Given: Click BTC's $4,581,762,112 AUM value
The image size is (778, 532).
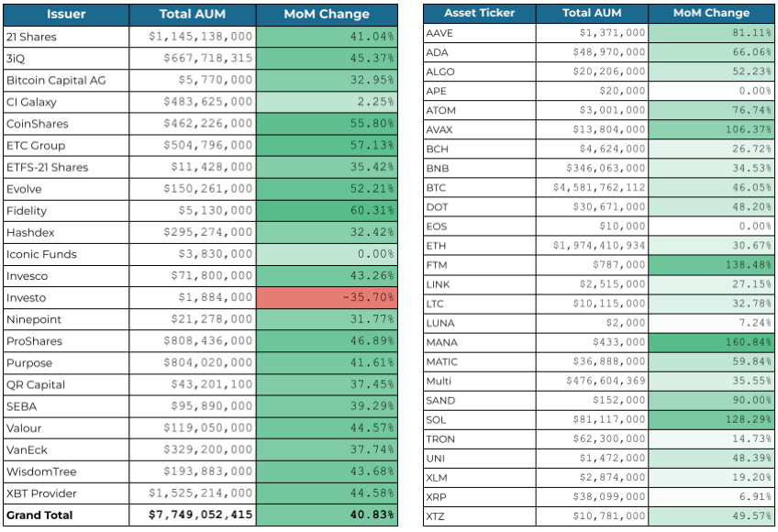Looking at the screenshot, I should pos(592,188).
